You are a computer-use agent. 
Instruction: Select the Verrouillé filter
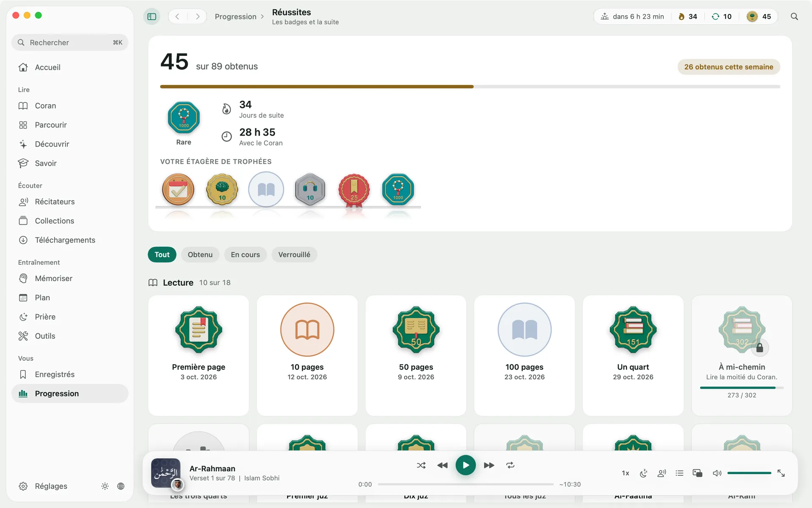[294, 254]
